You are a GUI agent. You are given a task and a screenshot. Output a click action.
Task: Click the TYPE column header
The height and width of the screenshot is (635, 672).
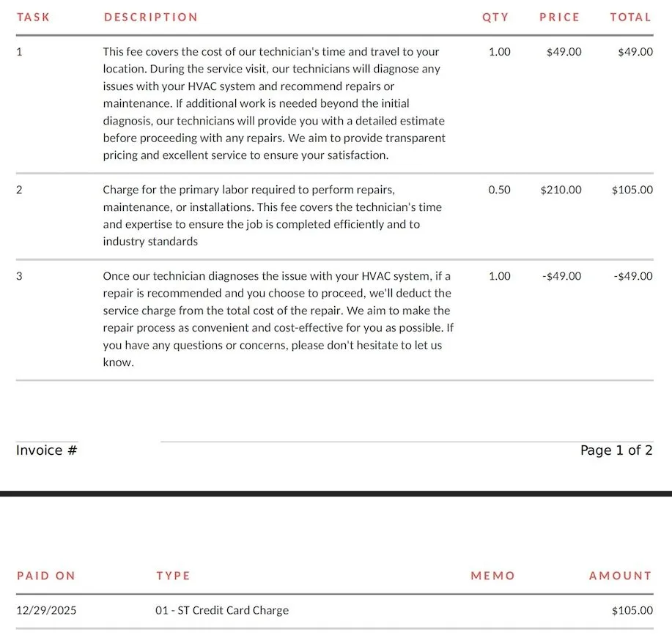click(x=173, y=576)
